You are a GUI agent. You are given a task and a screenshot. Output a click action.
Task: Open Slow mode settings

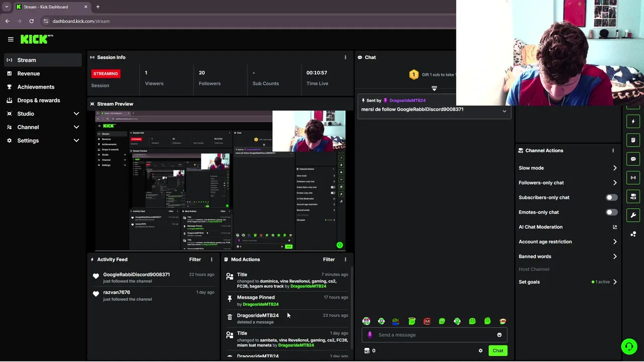(568, 168)
